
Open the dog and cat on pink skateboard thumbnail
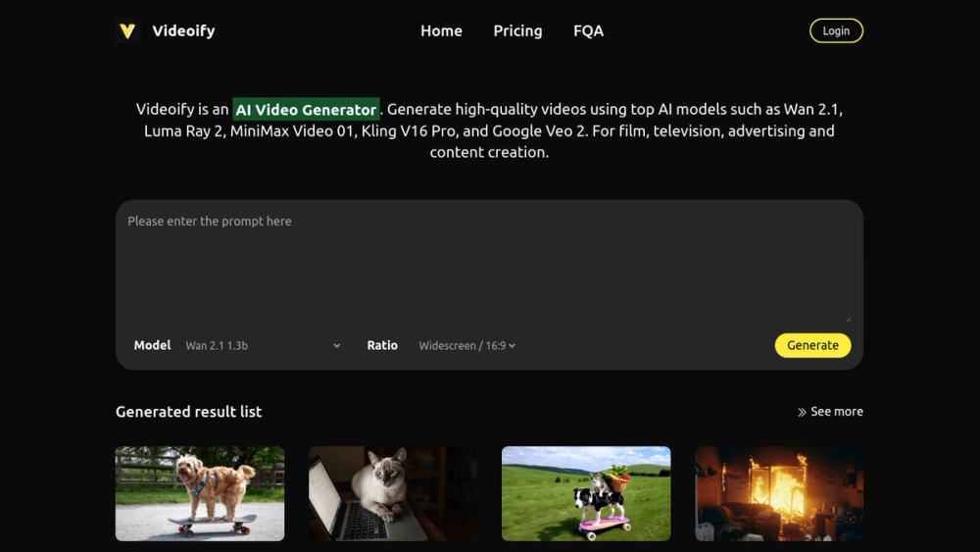(586, 493)
